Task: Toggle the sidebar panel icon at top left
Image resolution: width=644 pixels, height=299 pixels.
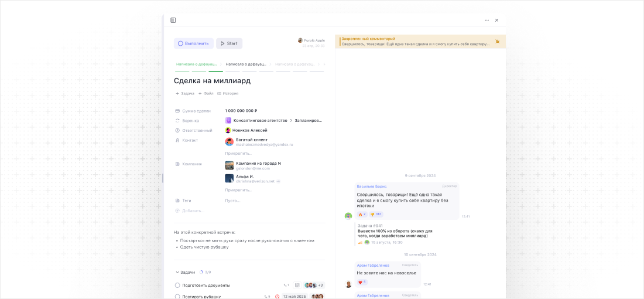Action: [173, 20]
